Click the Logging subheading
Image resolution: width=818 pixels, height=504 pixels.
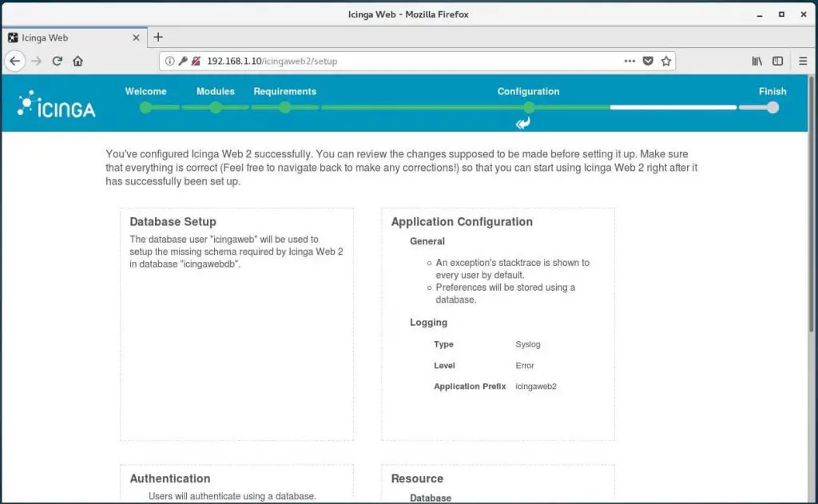point(428,323)
